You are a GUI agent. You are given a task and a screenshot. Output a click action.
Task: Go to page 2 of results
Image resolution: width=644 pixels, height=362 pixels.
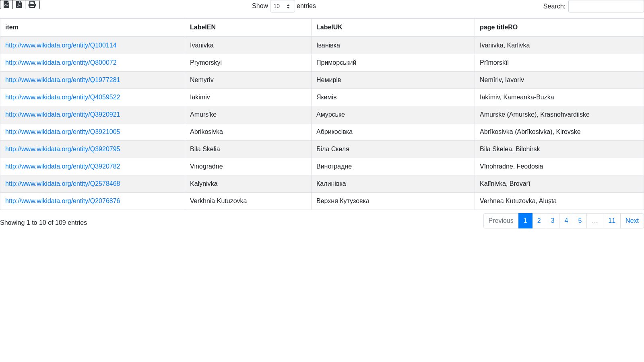click(539, 221)
